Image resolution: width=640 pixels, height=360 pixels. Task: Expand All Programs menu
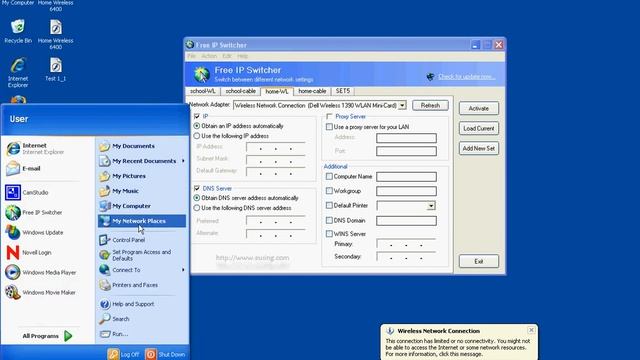(x=47, y=336)
